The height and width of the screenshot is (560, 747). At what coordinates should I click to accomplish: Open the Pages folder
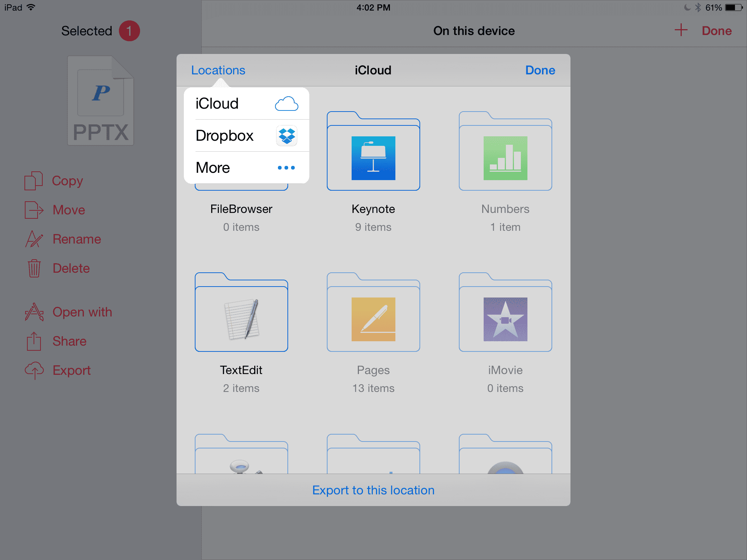click(x=373, y=312)
